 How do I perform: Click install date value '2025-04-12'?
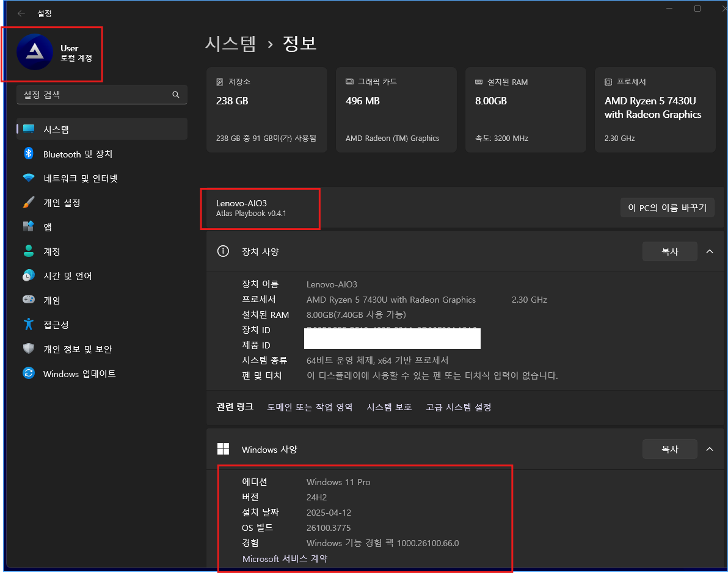329,513
